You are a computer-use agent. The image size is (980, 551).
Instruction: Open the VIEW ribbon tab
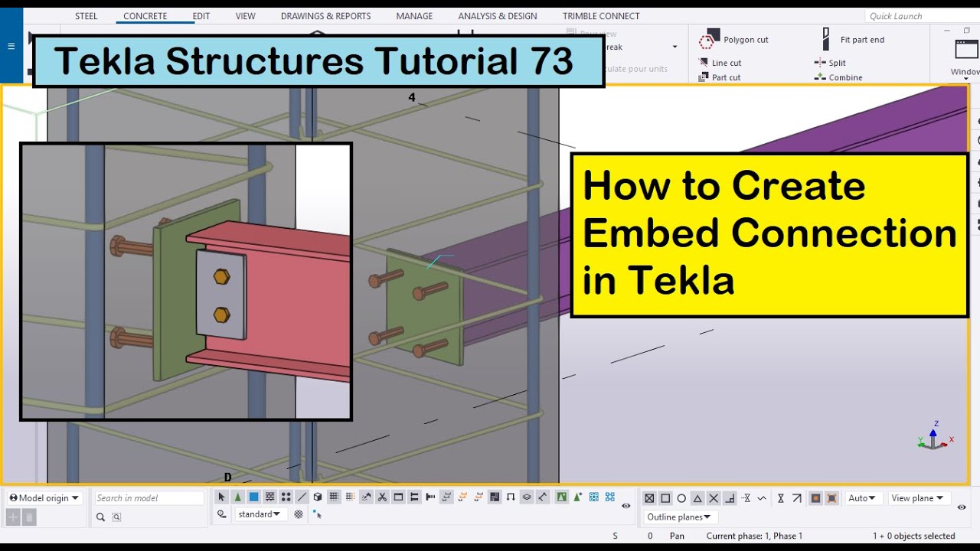[246, 16]
